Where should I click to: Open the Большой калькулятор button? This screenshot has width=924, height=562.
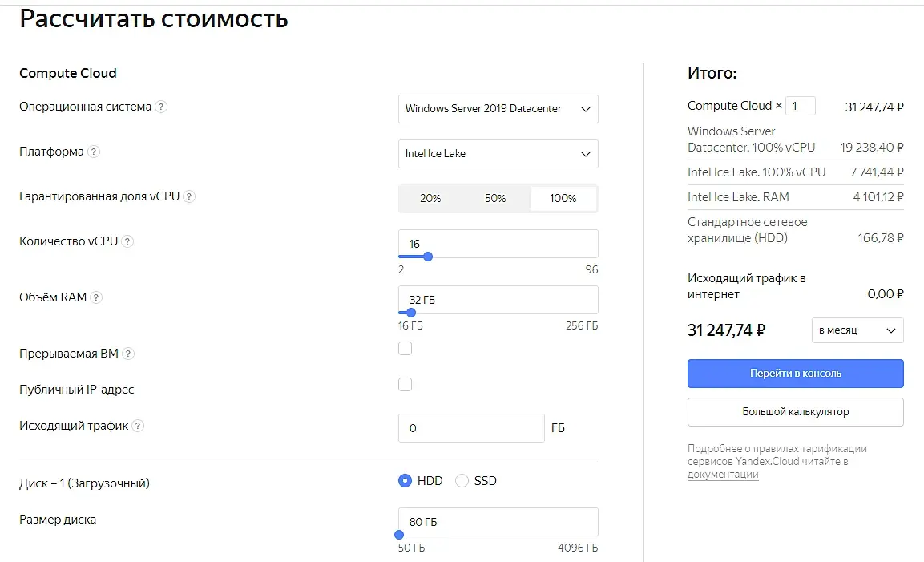coord(796,411)
